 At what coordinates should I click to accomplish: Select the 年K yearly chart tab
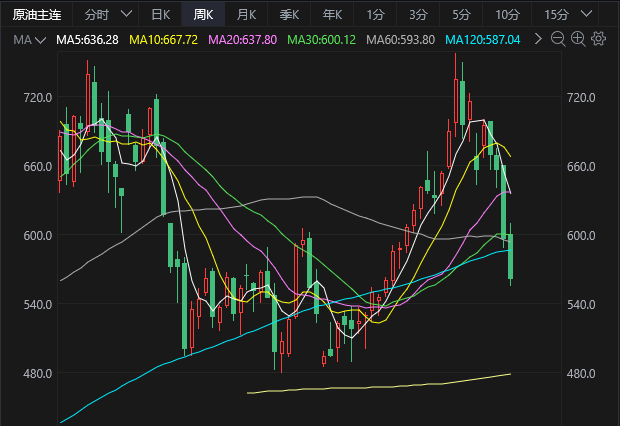[332, 15]
